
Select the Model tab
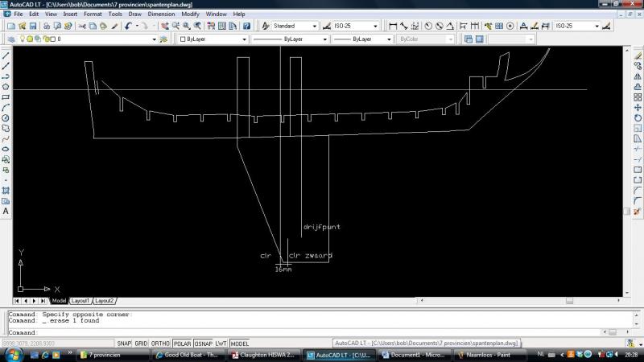(x=59, y=301)
